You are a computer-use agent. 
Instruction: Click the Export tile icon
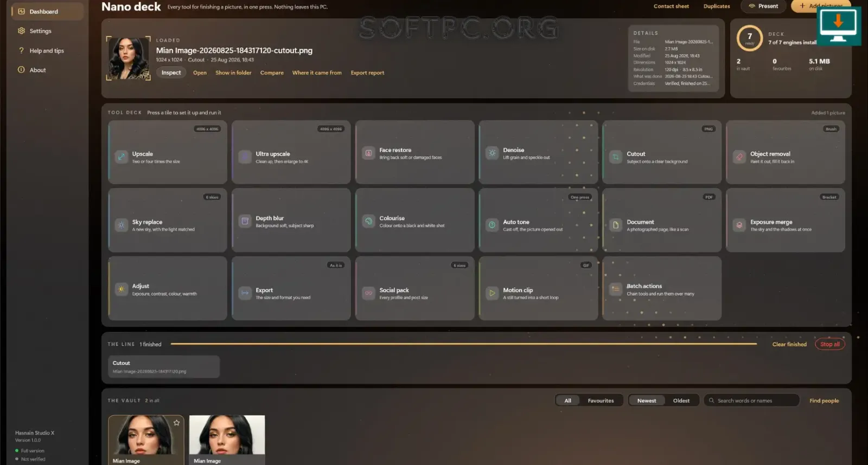click(245, 293)
